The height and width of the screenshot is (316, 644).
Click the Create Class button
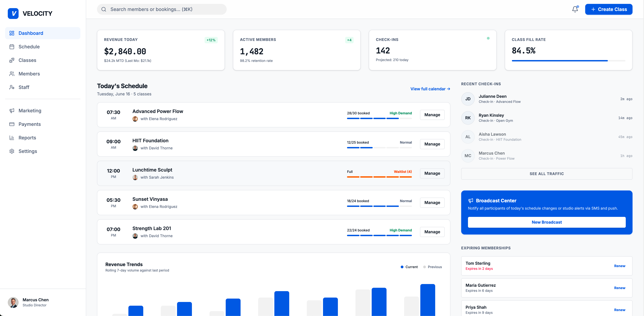pyautogui.click(x=609, y=9)
